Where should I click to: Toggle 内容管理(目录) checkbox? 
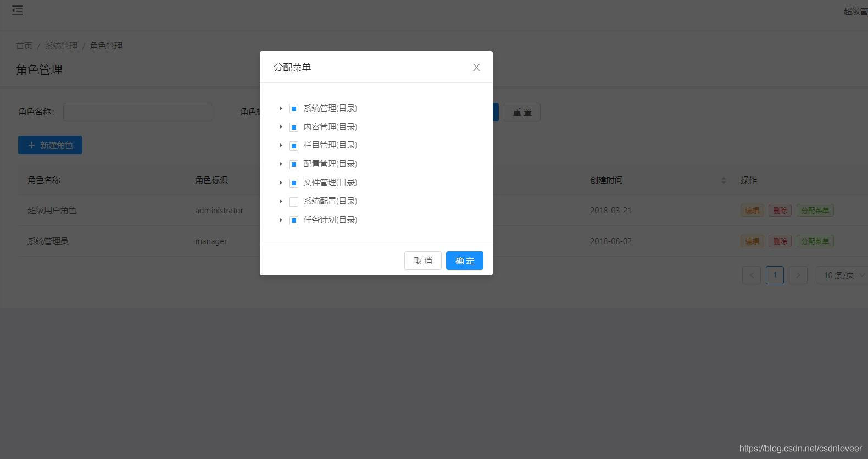294,128
